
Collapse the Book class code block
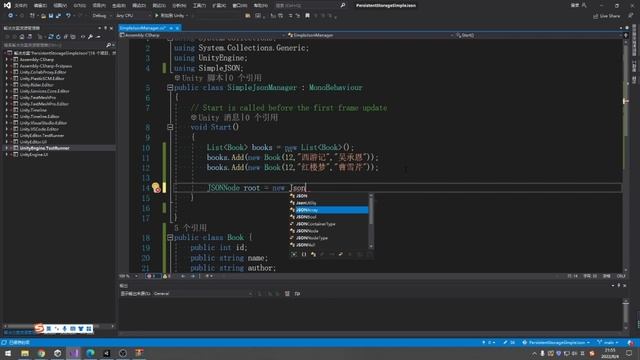click(170, 237)
